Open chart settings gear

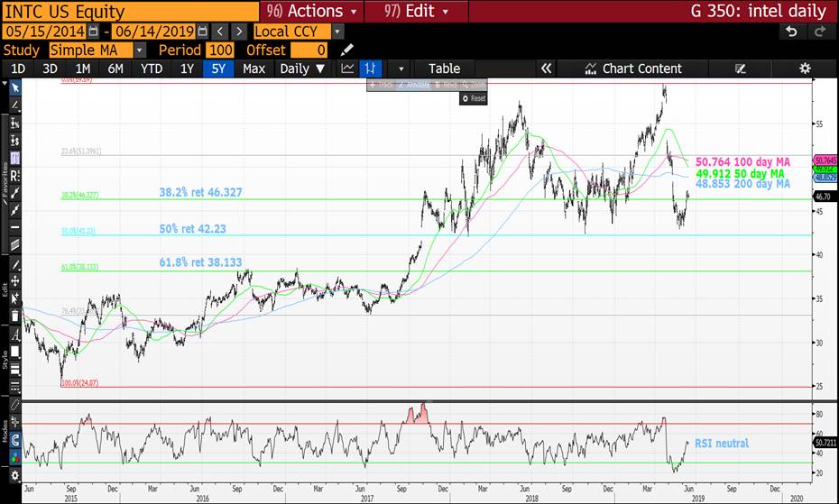coord(805,69)
